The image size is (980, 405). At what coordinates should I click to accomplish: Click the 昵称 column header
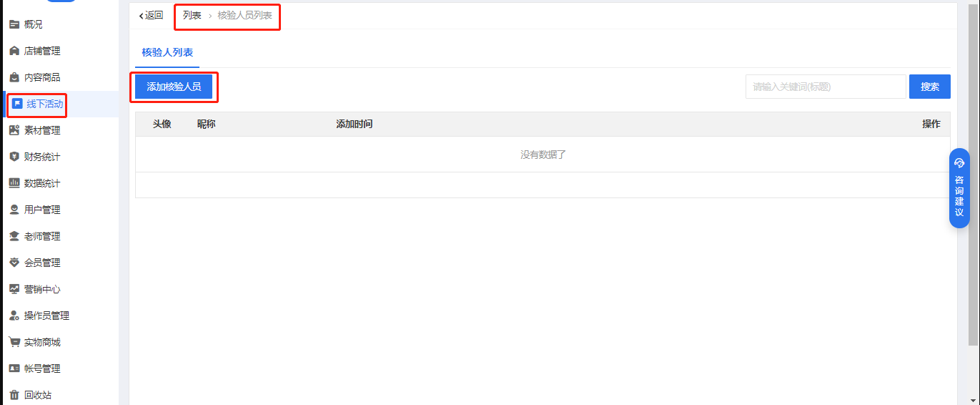tap(207, 124)
